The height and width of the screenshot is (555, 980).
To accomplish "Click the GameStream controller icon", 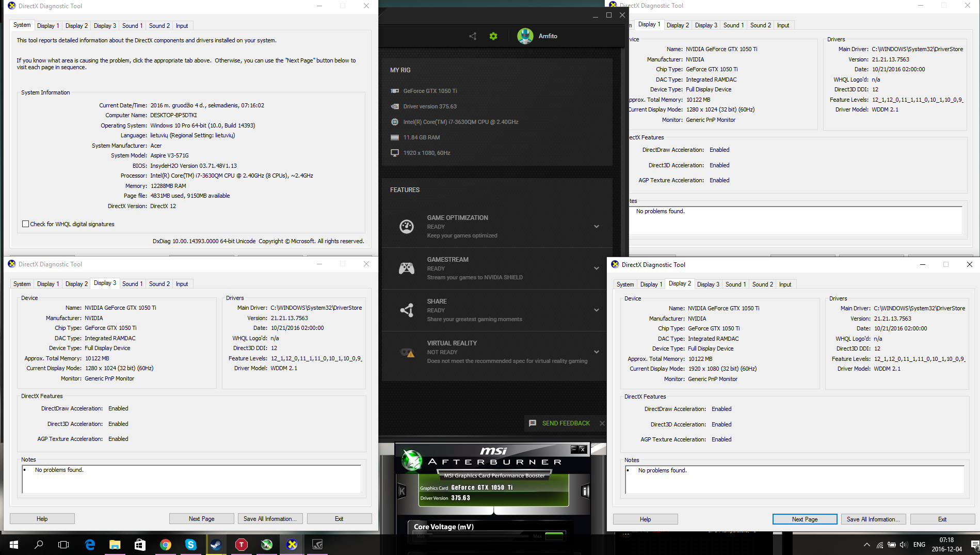I will pyautogui.click(x=407, y=268).
